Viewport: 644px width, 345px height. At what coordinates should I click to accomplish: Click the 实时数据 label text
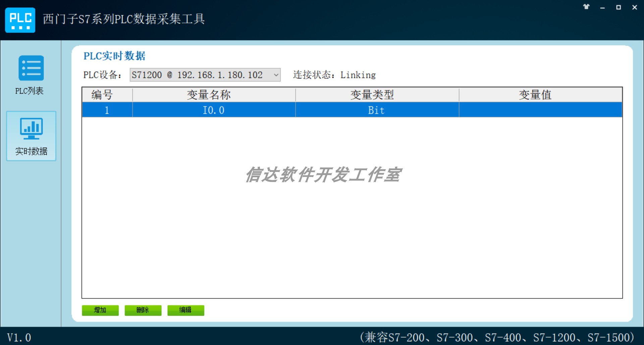tap(31, 151)
